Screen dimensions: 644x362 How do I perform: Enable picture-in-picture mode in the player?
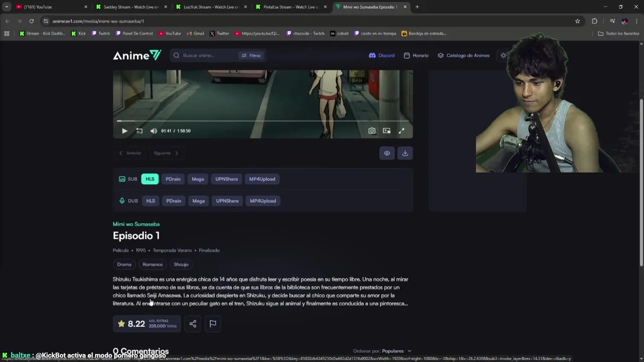coord(386,131)
